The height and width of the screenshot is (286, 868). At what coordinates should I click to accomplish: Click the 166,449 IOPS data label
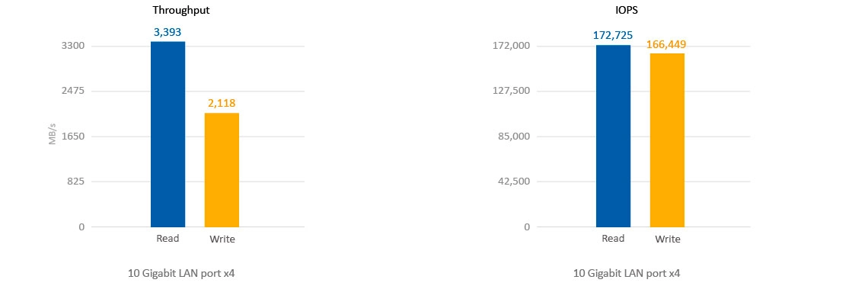coord(667,45)
